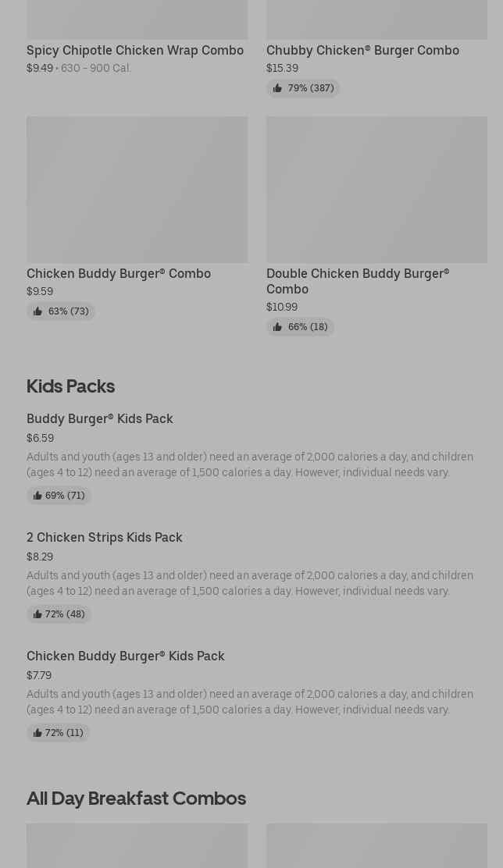This screenshot has height=868, width=503.
Task: Click thumbs-up icon under Double Chicken Buddy Burger Combo
Action: 277,327
